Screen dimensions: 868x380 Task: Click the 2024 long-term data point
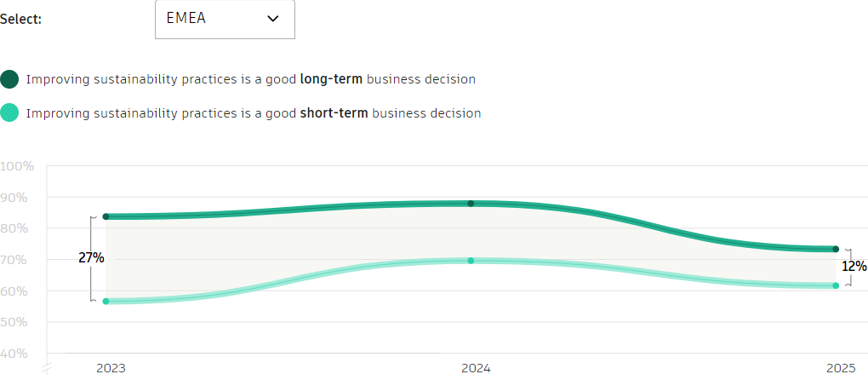coord(471,204)
